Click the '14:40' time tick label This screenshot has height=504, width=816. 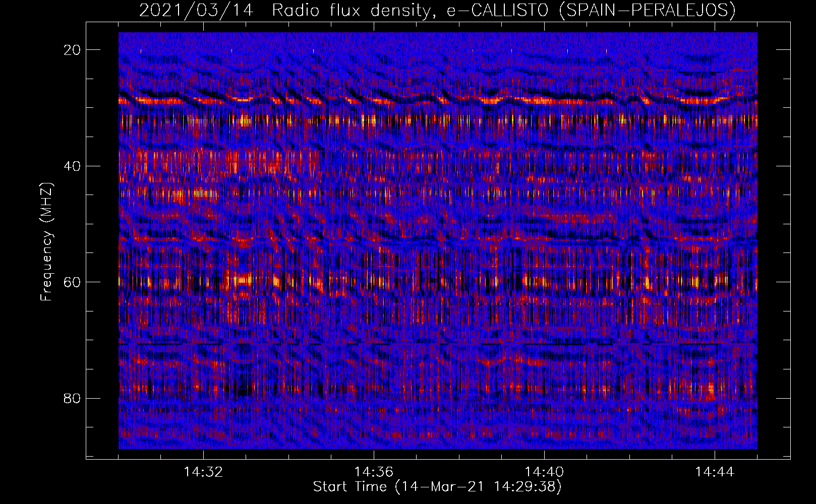pyautogui.click(x=544, y=472)
